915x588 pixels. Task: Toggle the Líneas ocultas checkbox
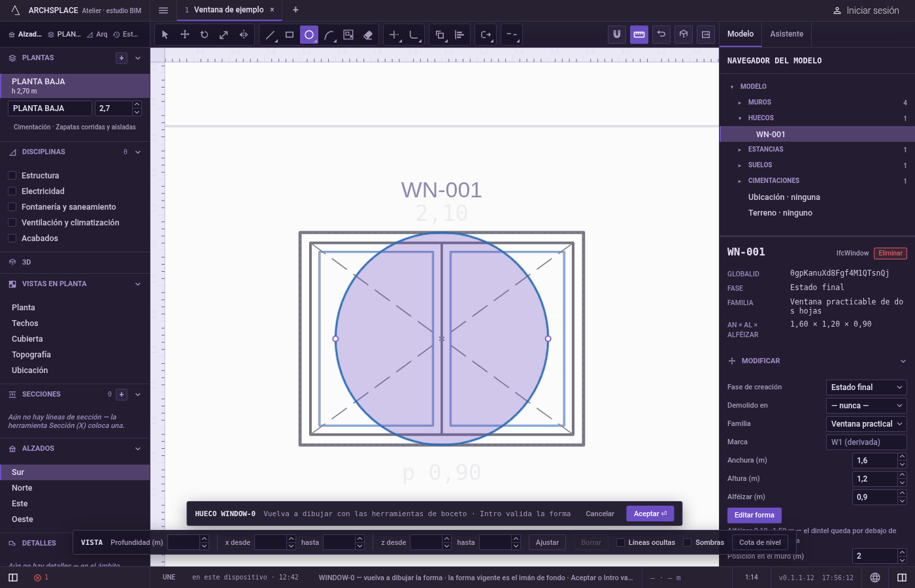[x=620, y=542]
